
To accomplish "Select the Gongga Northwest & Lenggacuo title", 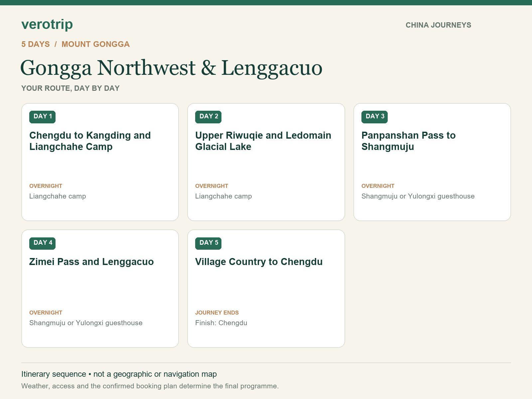I will pos(171,68).
